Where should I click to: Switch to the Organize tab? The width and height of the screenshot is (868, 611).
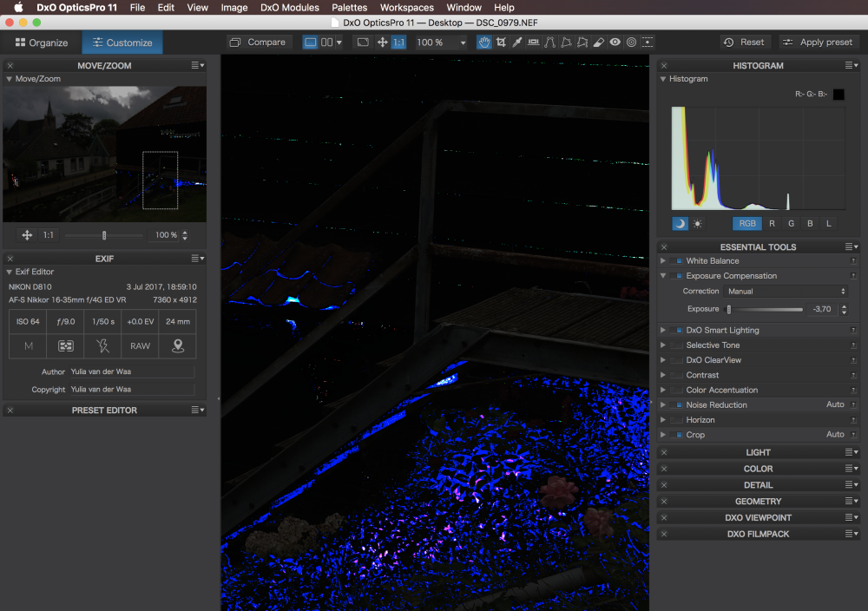(42, 43)
